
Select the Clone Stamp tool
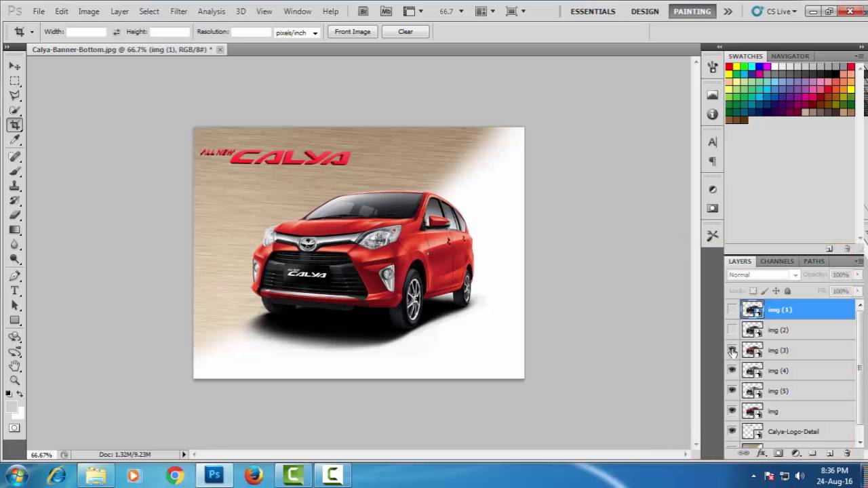point(15,186)
